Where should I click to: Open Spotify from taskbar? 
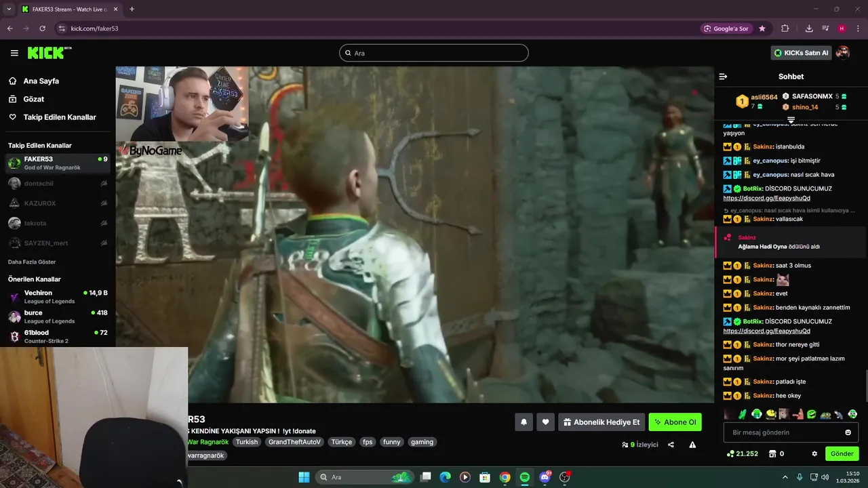coord(525,477)
